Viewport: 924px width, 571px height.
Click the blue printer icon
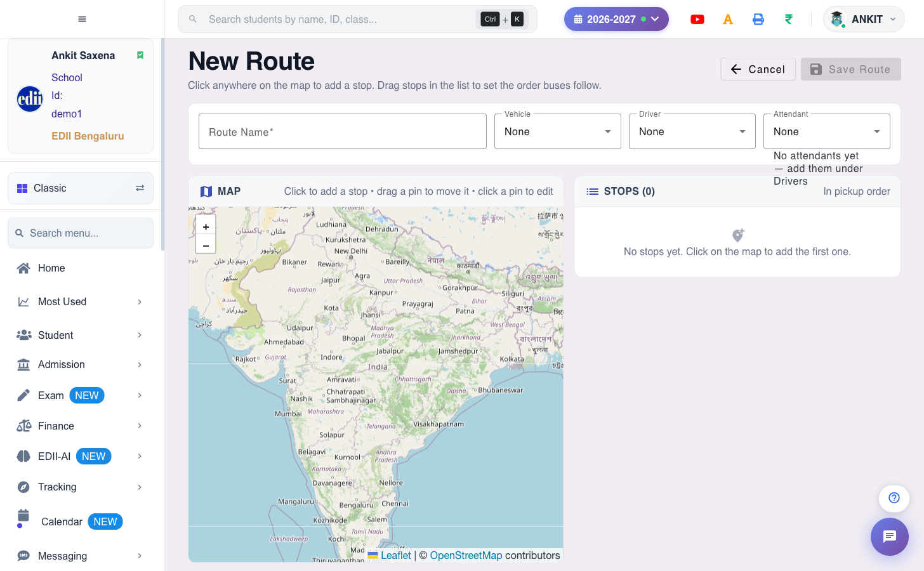click(x=758, y=19)
